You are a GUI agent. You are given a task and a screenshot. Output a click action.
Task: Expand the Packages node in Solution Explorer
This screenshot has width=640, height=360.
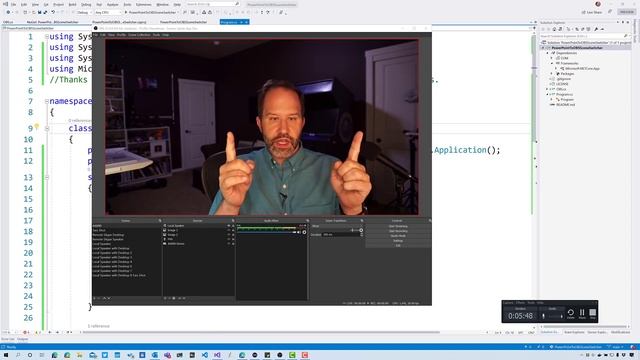coord(551,73)
